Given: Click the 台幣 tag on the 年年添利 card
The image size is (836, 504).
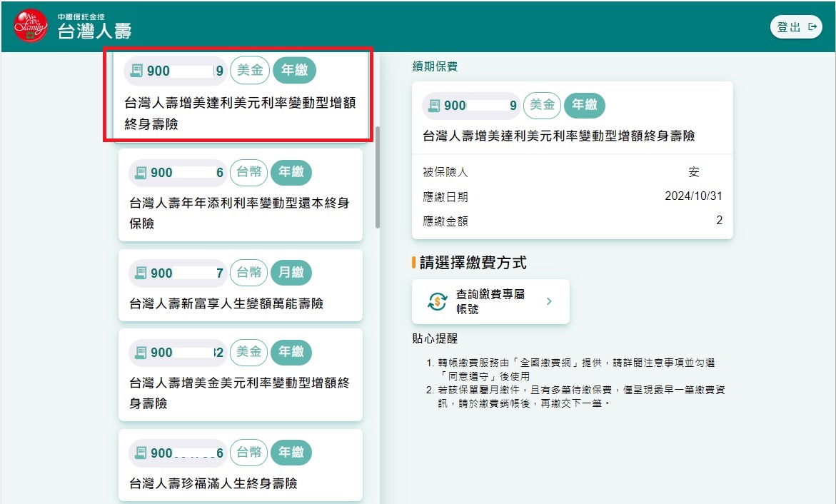Looking at the screenshot, I should click(x=249, y=172).
